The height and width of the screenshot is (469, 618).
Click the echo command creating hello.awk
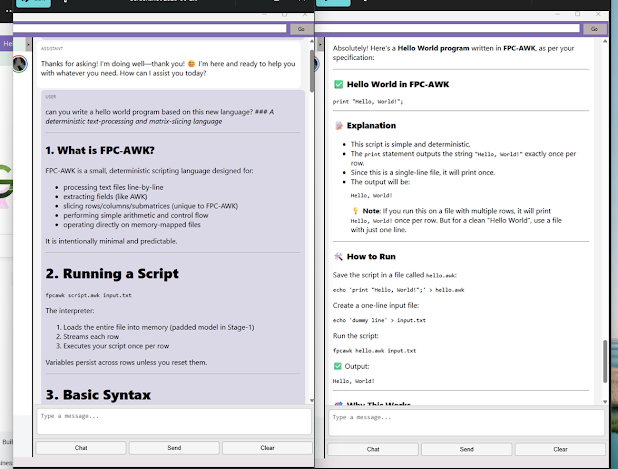pos(398,290)
